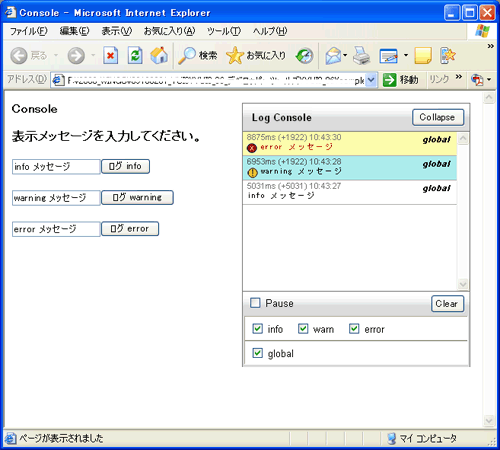The image size is (500, 450).
Task: Open the Mail button dropdown arrow
Action: tap(345, 55)
